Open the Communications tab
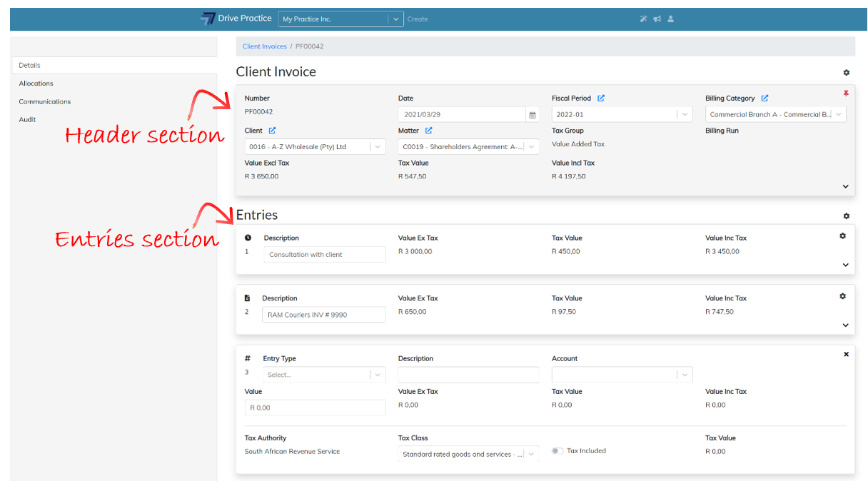 [45, 101]
